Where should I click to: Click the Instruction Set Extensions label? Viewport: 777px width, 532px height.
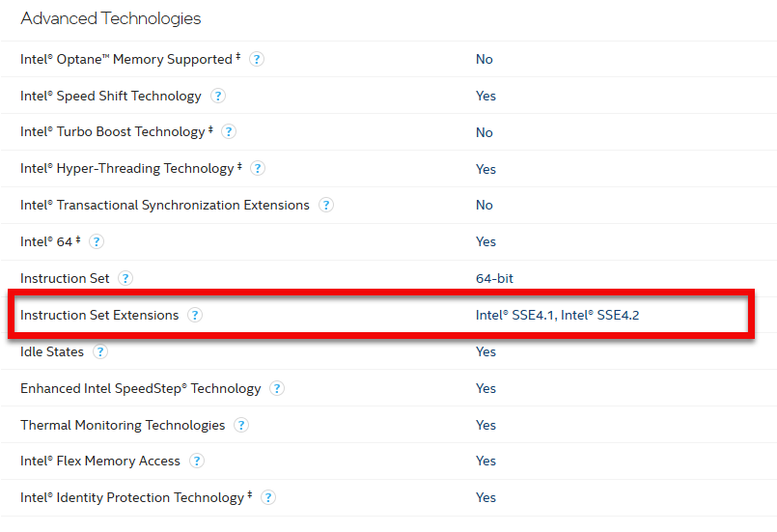tap(99, 315)
